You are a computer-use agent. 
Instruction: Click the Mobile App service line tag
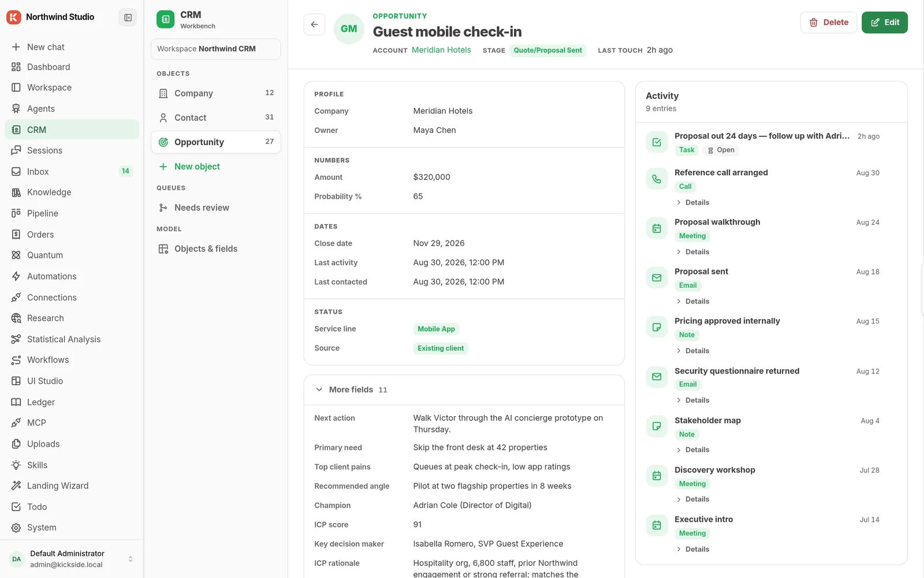click(x=436, y=329)
